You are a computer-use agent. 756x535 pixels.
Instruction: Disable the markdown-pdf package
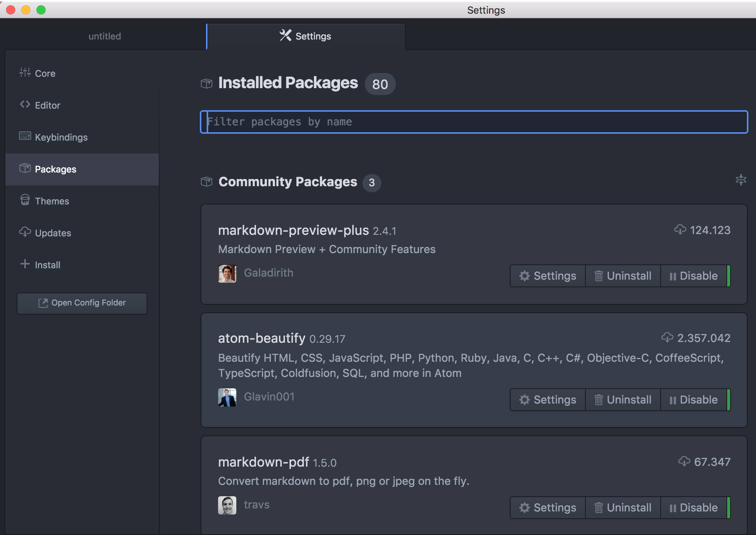pos(694,508)
